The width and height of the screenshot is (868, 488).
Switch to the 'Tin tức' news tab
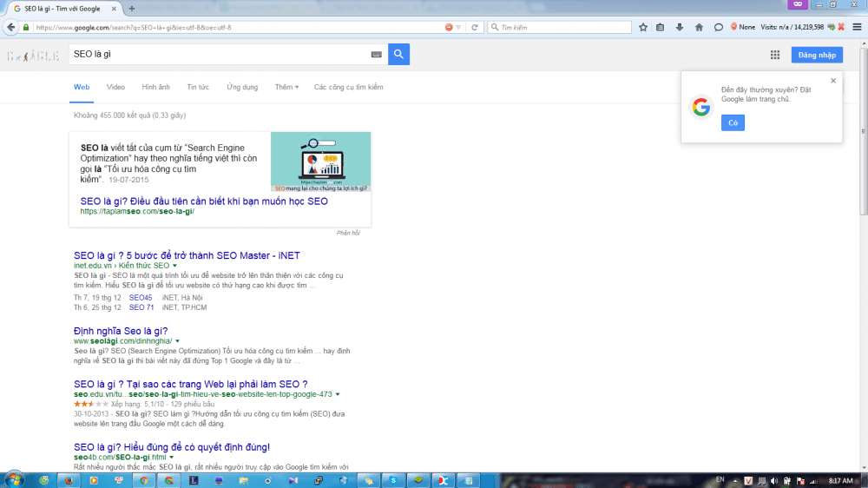[198, 87]
